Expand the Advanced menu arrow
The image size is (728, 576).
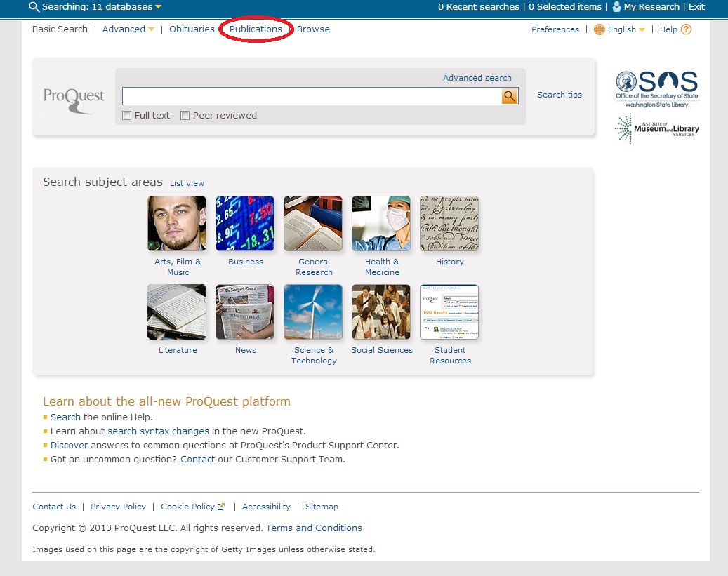(x=152, y=29)
